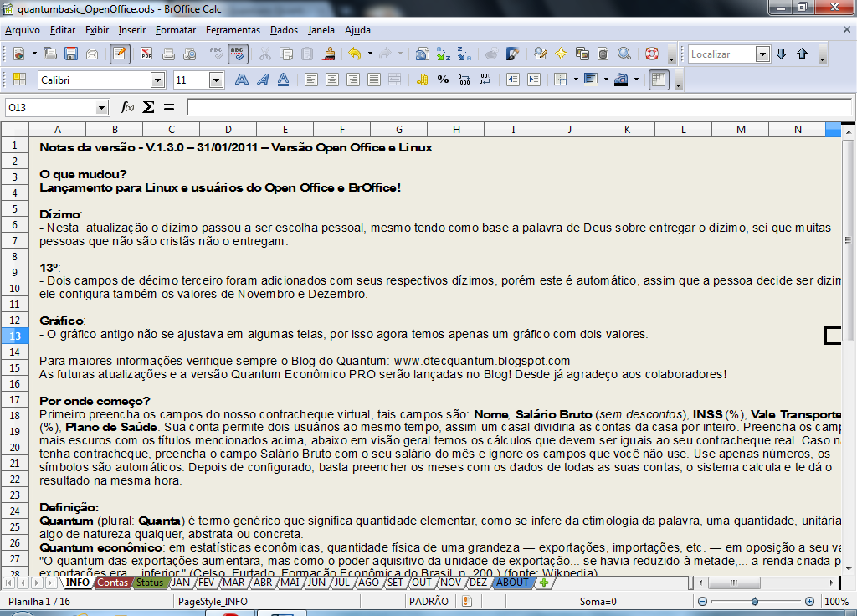Open the Gallery icon

(582, 54)
